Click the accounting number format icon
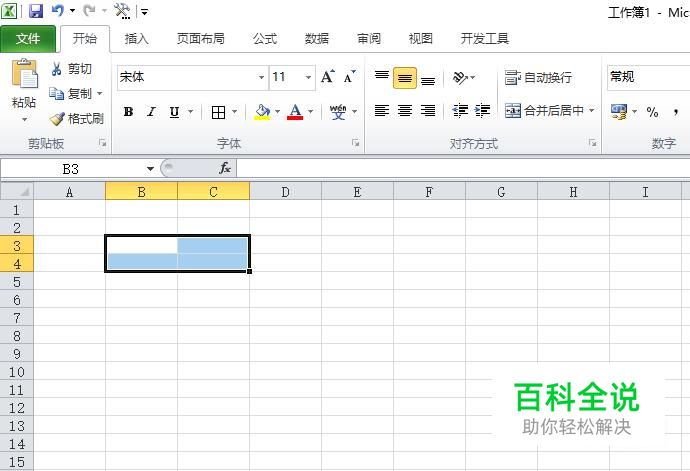Image resolution: width=690 pixels, height=471 pixels. coord(619,112)
